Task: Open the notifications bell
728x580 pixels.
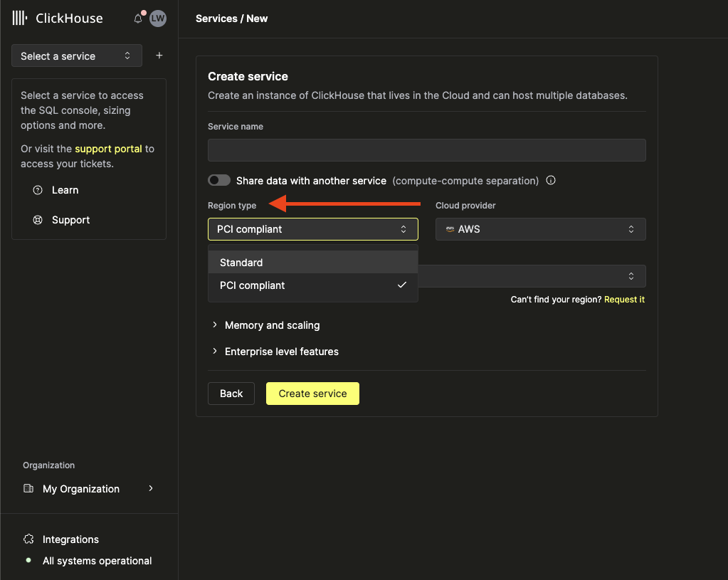Action: pyautogui.click(x=138, y=19)
